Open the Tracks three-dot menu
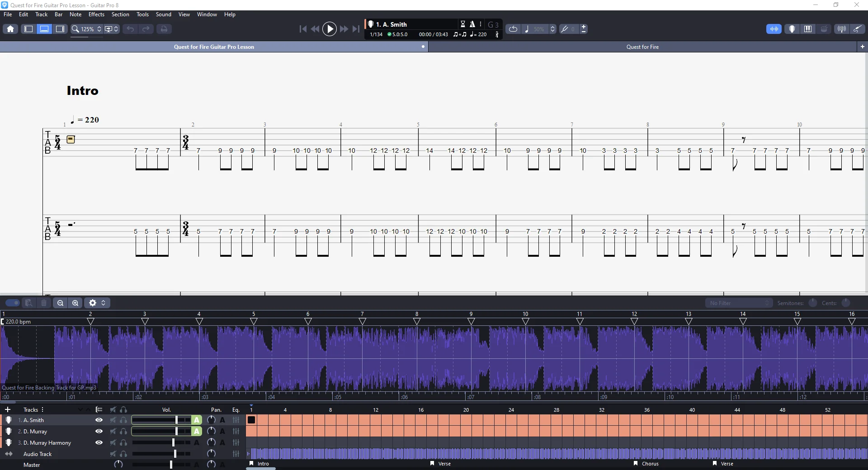Viewport: 868px width, 470px height. pyautogui.click(x=42, y=409)
